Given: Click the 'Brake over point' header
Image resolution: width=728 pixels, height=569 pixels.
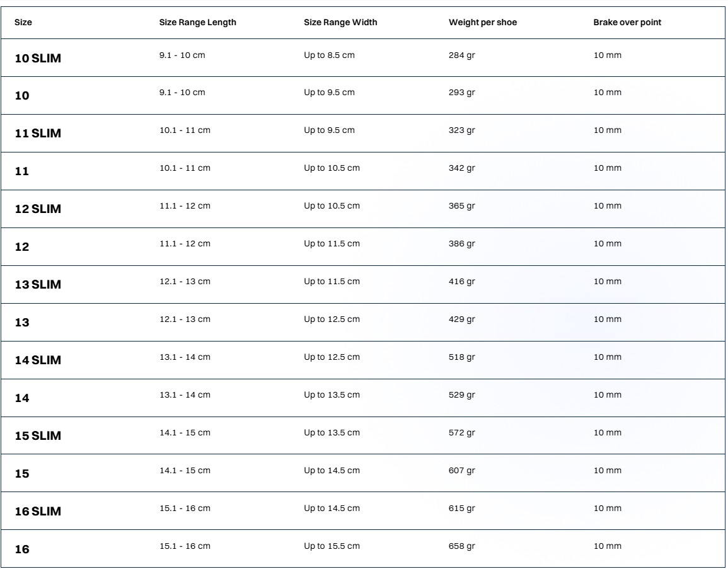Looking at the screenshot, I should (x=627, y=22).
